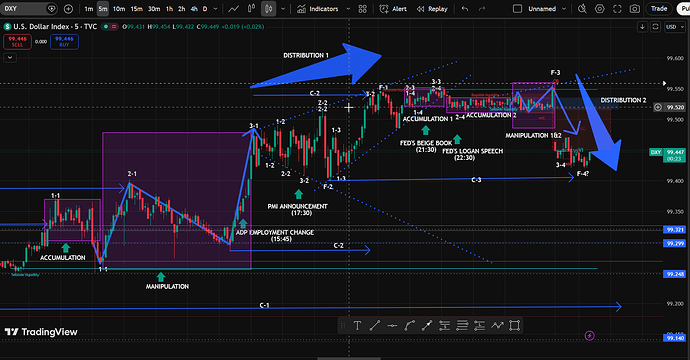690x360 pixels.
Task: Click the symbol flag icon in search box
Action: tap(51, 9)
